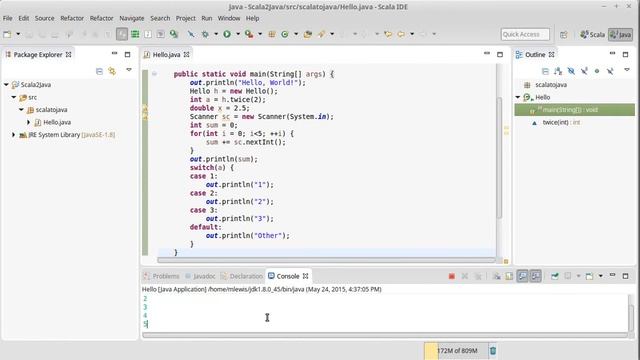Collapse the Scala2Java project node

6,85
